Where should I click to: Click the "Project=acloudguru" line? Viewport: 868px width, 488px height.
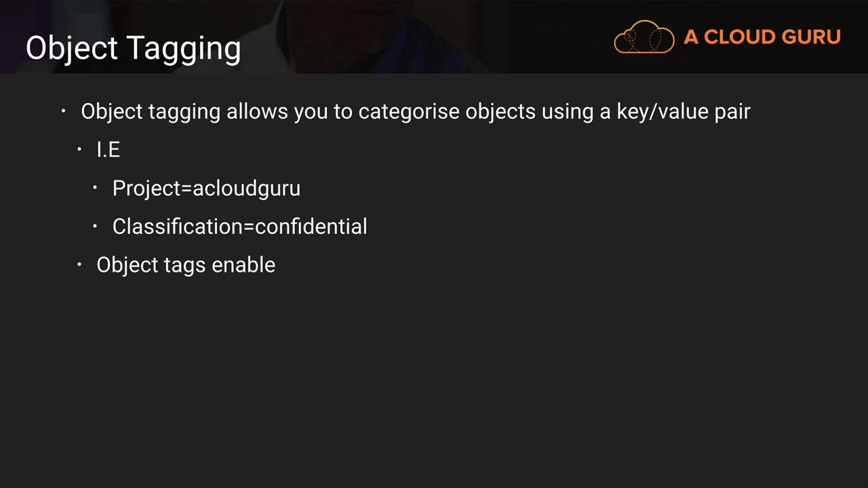click(x=206, y=188)
